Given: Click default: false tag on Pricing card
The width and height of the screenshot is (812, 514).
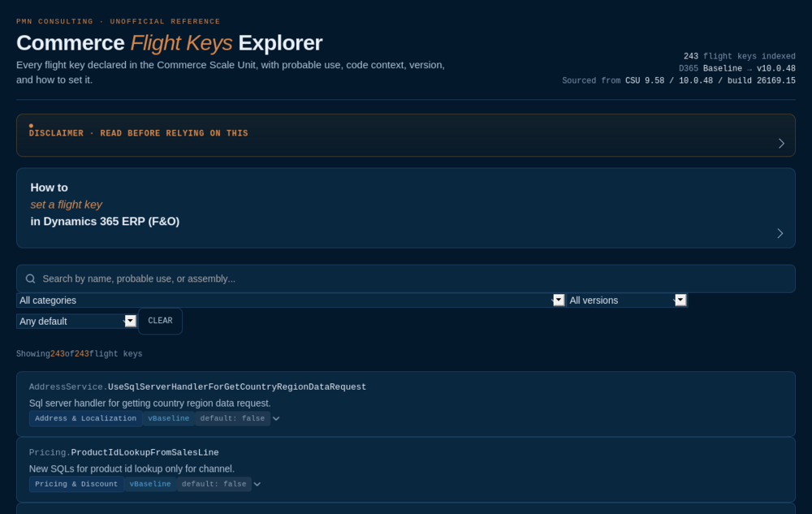Looking at the screenshot, I should click(214, 484).
